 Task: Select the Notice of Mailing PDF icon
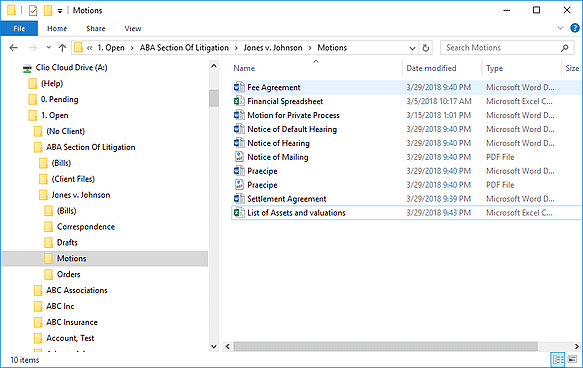coord(239,157)
